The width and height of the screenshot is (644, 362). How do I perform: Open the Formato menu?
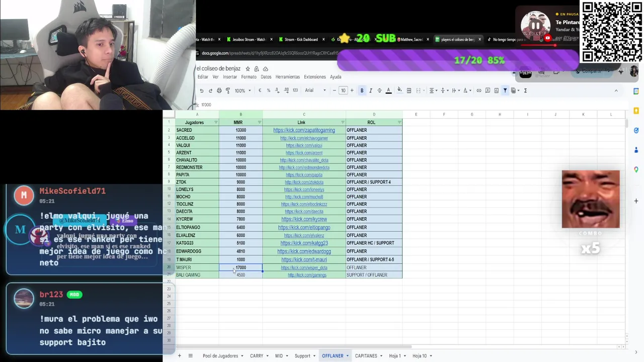(249, 77)
